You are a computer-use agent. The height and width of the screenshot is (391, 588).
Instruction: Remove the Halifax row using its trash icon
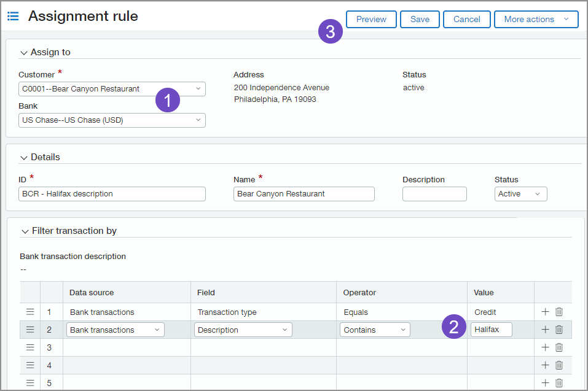click(x=559, y=329)
